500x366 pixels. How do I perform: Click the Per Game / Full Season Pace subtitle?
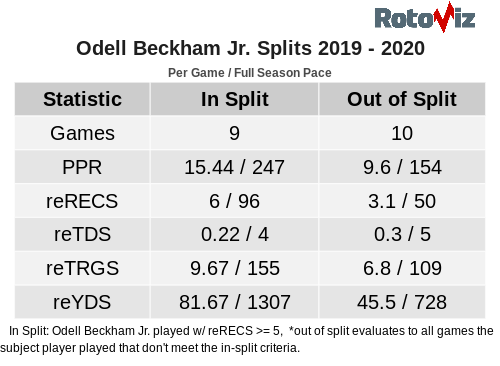click(250, 73)
